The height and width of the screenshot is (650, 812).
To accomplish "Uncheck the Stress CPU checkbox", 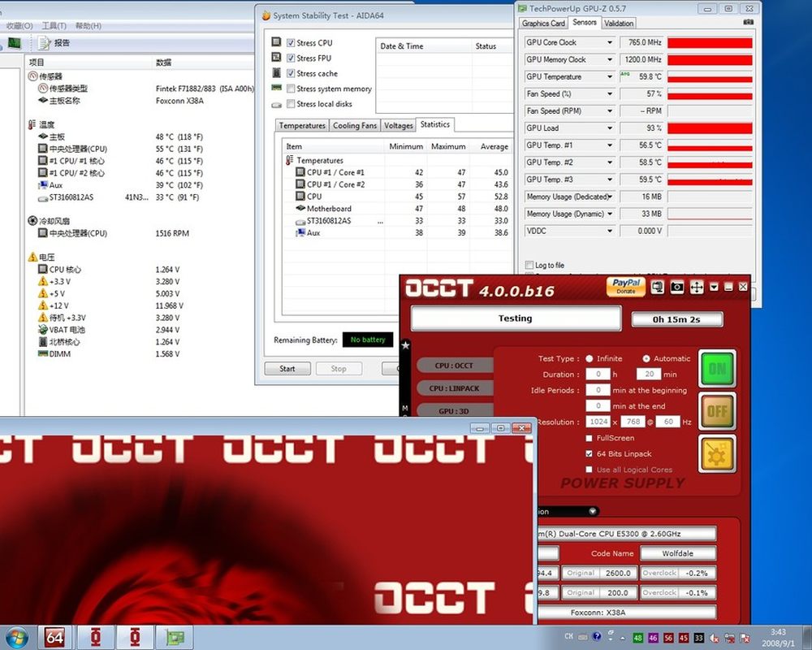I will coord(288,43).
